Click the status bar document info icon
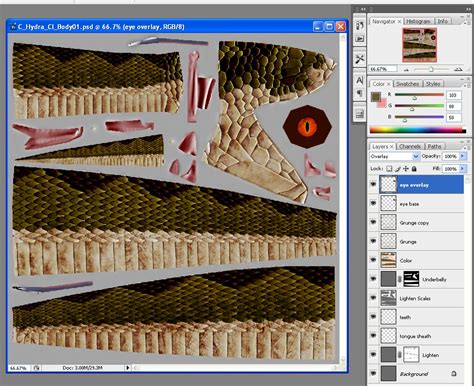Viewport: 474px width, 386px height. pos(37,368)
